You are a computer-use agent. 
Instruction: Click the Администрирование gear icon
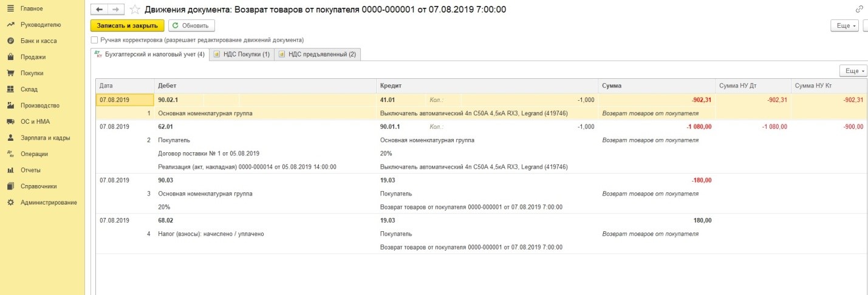10,202
